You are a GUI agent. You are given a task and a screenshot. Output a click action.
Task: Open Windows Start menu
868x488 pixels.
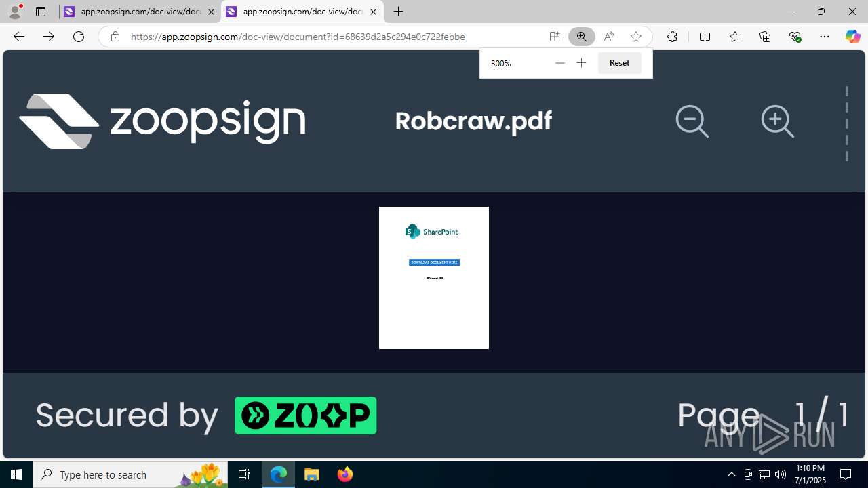click(x=16, y=474)
